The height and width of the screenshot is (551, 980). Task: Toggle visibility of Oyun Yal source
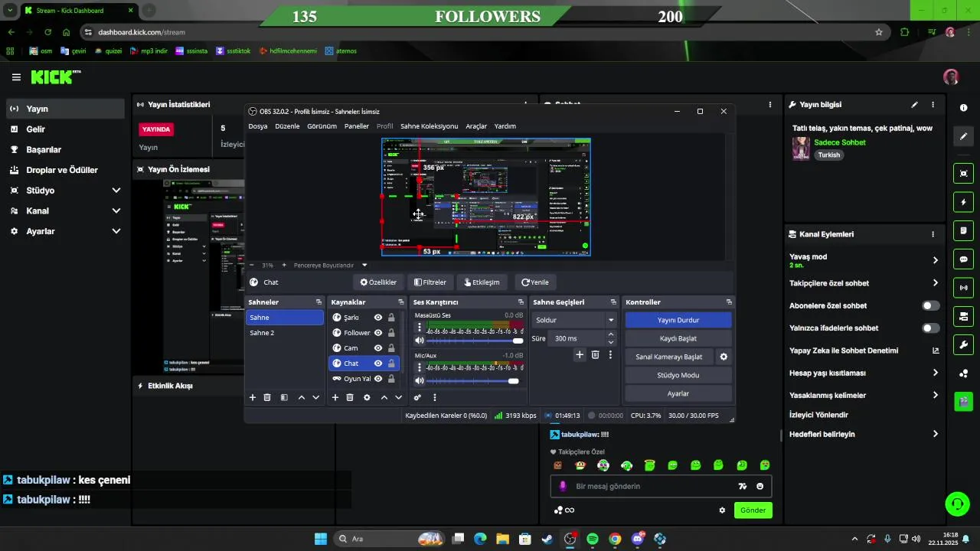point(378,379)
